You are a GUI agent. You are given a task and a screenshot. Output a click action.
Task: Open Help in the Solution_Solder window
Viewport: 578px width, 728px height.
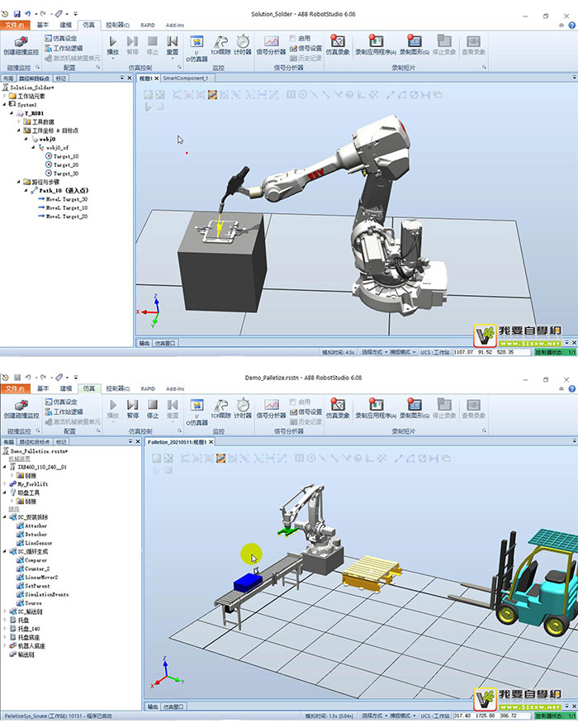[x=571, y=25]
